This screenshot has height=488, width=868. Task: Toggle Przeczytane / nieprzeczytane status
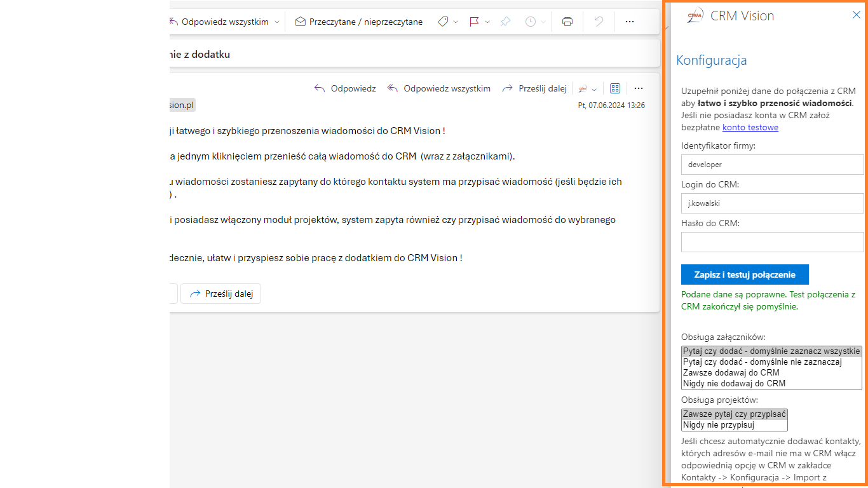pos(359,22)
